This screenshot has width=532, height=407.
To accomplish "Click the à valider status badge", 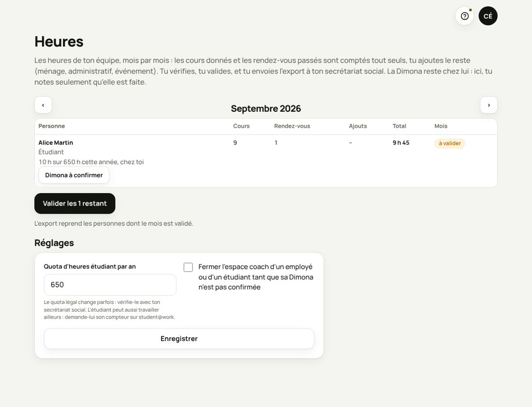I will pyautogui.click(x=450, y=143).
